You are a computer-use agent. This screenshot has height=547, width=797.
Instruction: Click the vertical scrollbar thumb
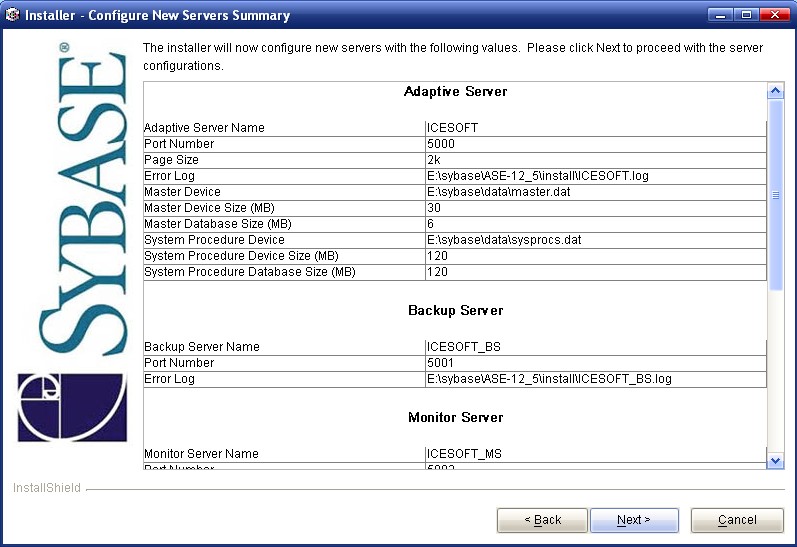[x=775, y=195]
